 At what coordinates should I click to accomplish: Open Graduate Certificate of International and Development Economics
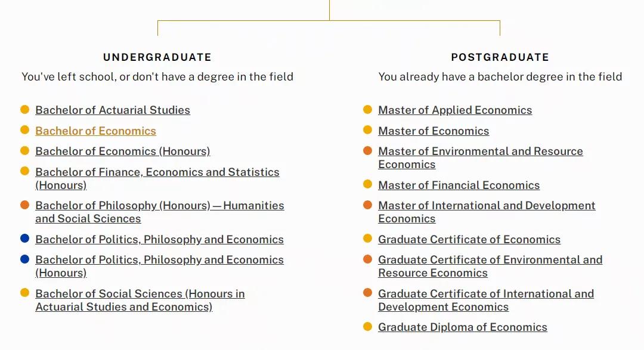[486, 294]
